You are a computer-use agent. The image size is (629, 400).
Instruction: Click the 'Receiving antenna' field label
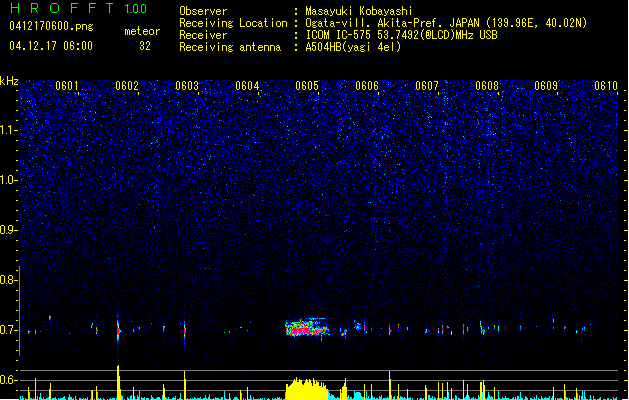pos(230,47)
